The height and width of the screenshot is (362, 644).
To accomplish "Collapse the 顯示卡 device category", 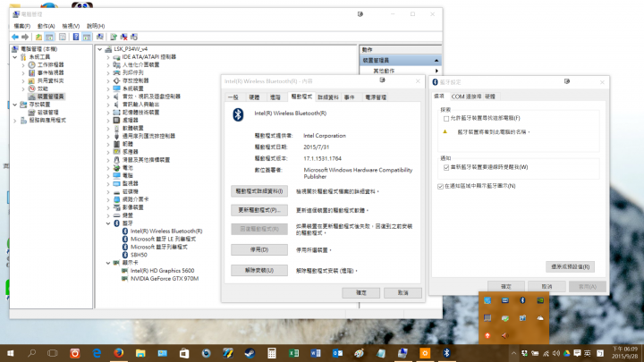I will tap(108, 263).
